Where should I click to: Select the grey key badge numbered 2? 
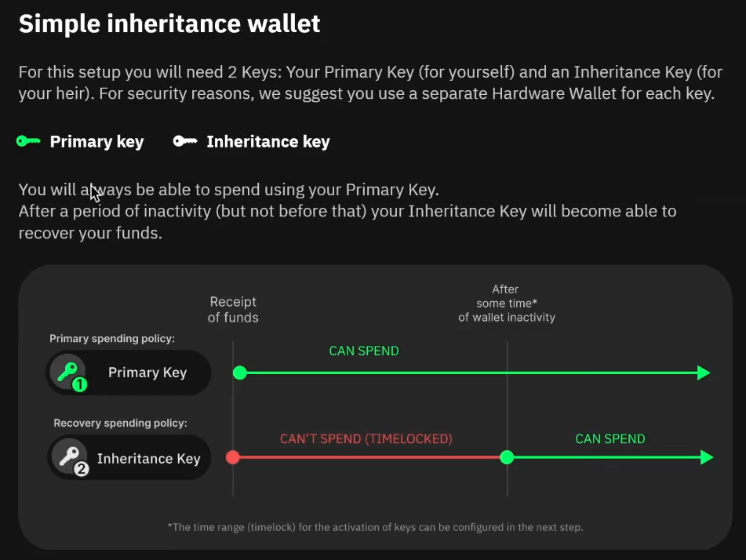[69, 458]
